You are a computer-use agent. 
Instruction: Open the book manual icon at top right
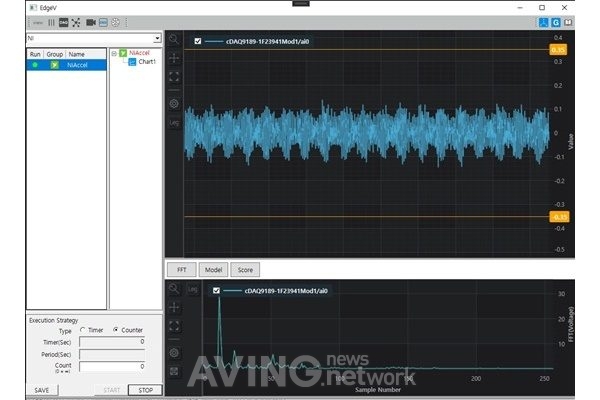pos(568,23)
